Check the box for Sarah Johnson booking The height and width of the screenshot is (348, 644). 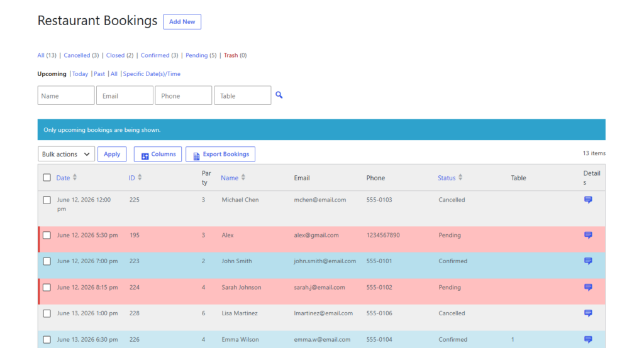[47, 287]
